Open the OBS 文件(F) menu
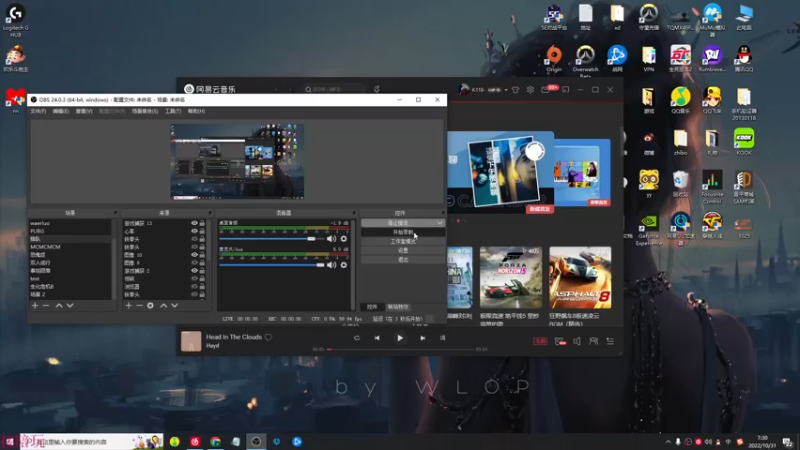Viewport: 800px width, 450px height. coord(38,111)
